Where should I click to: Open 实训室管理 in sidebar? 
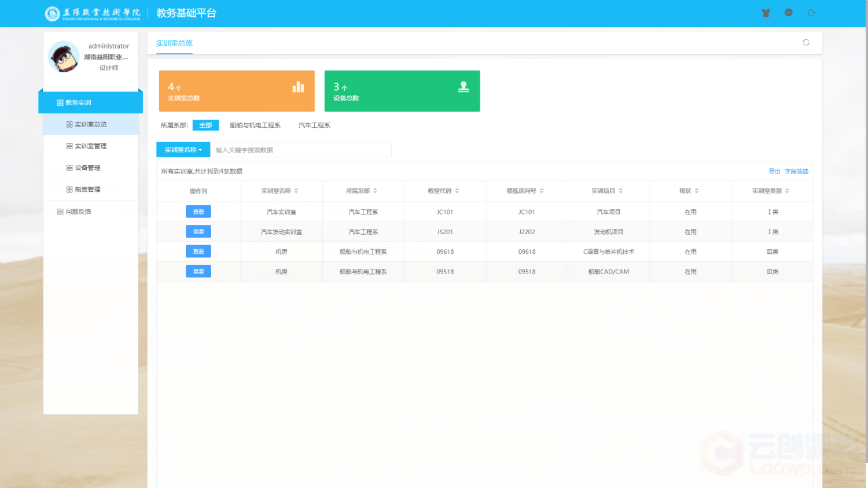91,146
